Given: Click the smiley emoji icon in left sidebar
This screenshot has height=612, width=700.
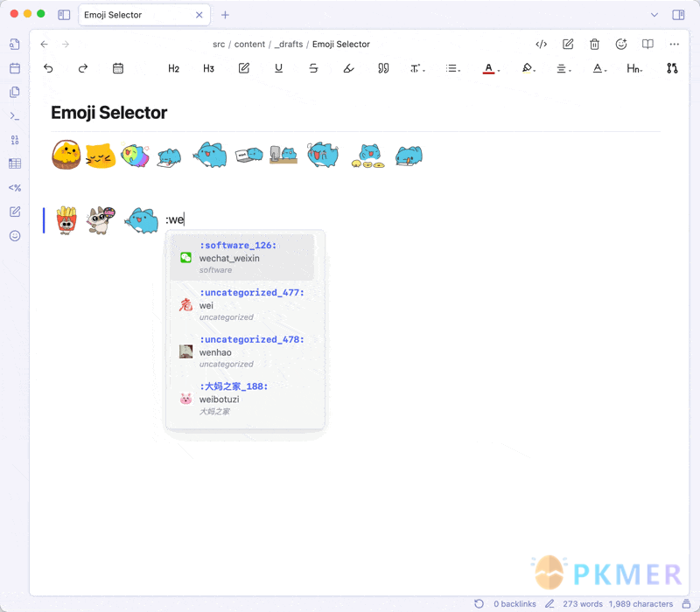Looking at the screenshot, I should [15, 236].
